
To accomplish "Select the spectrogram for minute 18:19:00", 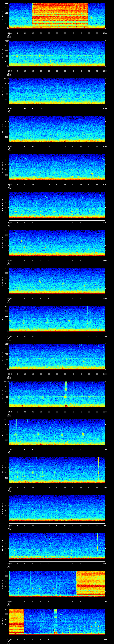I will coord(57,205).
